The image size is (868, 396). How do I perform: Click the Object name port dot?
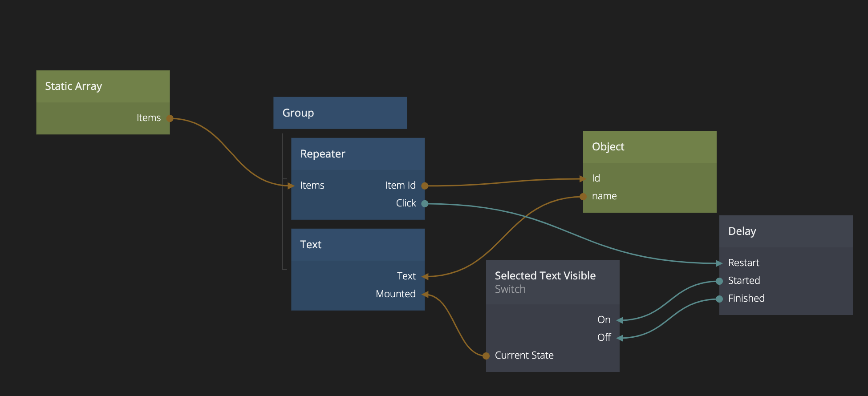583,197
